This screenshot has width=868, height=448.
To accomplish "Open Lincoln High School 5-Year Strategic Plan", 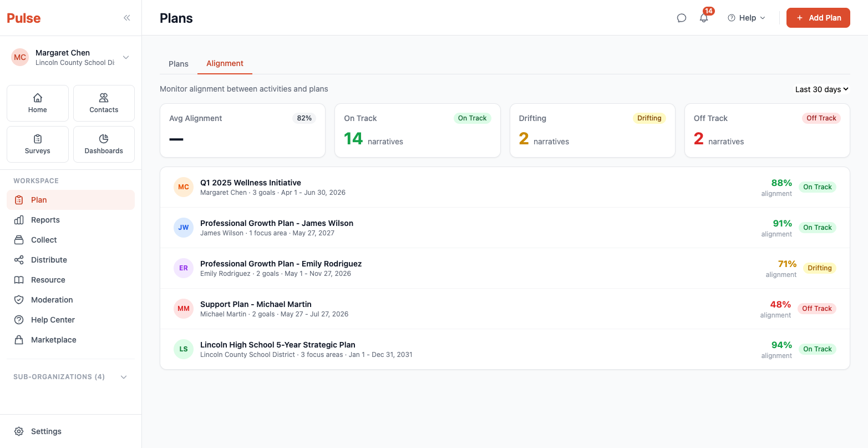I will [505, 349].
